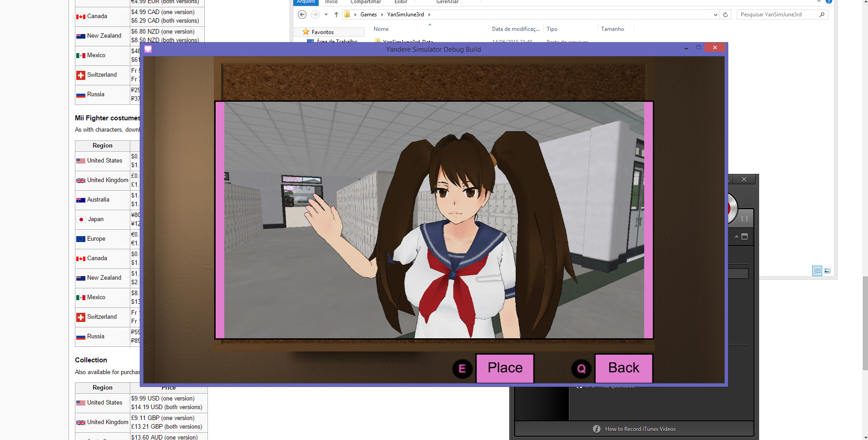The width and height of the screenshot is (868, 440).
Task: Click the E key prompt icon
Action: coord(462,369)
